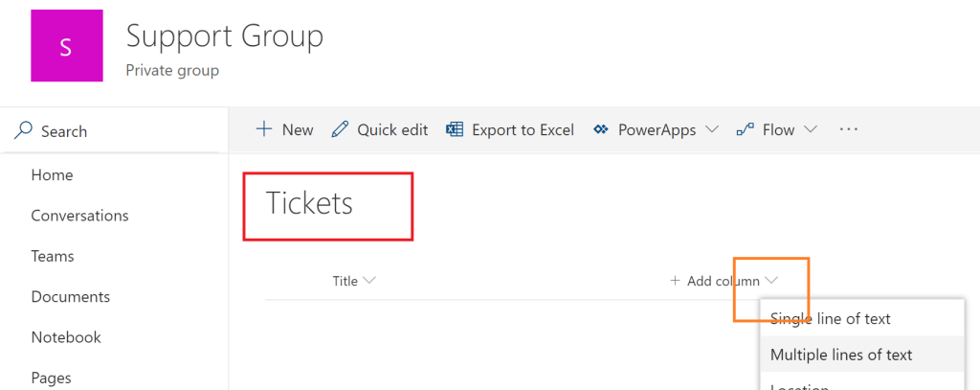Go to Home in the left navigation
The image size is (980, 390).
tap(52, 175)
